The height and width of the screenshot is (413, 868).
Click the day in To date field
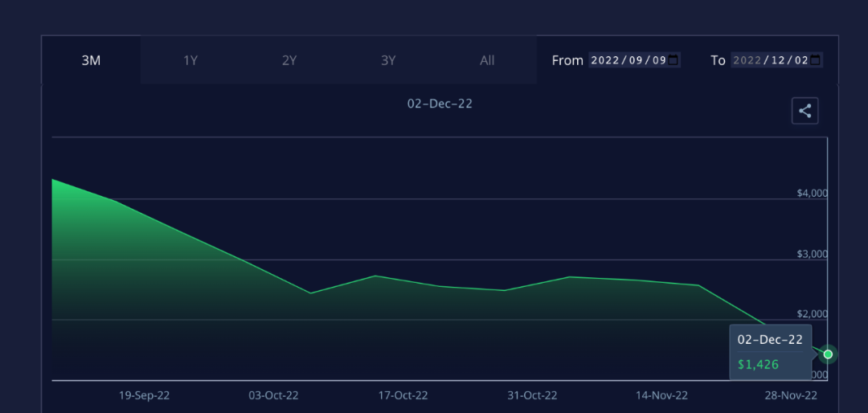(800, 60)
